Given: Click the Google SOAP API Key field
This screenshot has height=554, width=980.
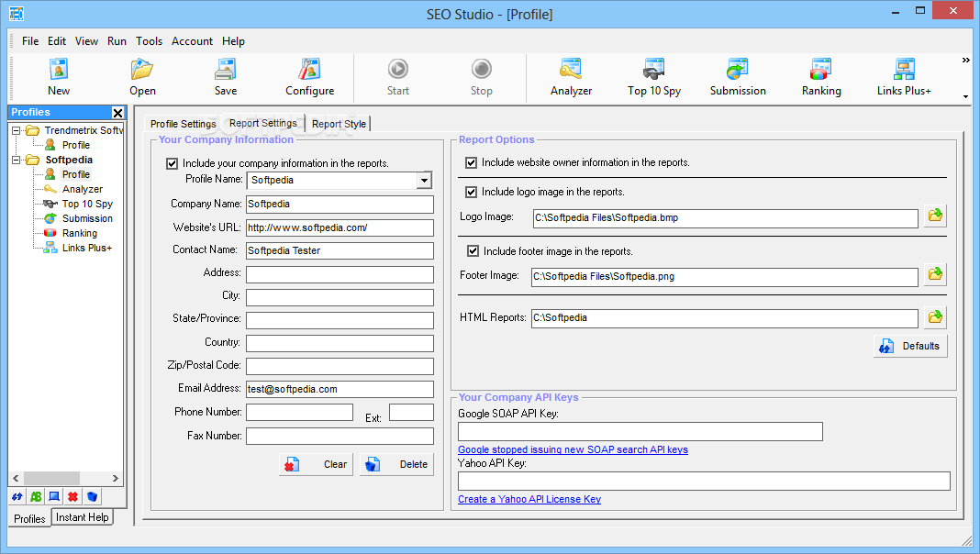Looking at the screenshot, I should (x=640, y=432).
